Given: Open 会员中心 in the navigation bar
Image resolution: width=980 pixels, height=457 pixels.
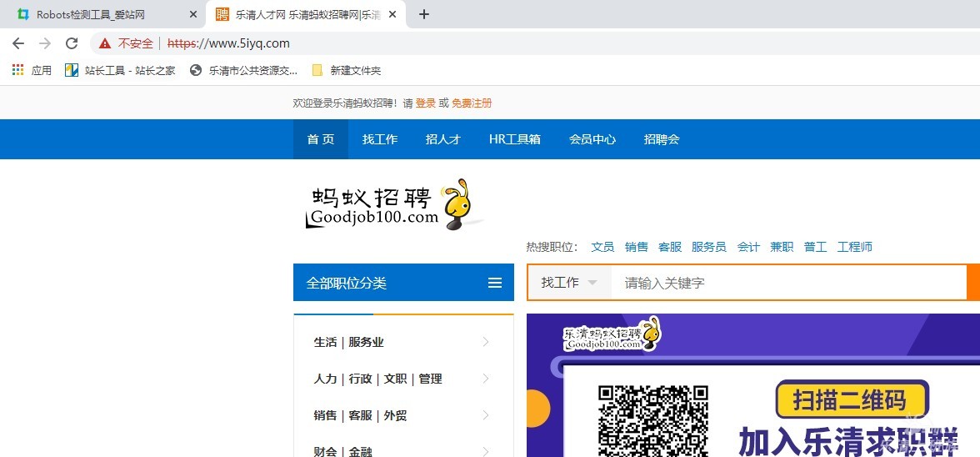Looking at the screenshot, I should (592, 139).
